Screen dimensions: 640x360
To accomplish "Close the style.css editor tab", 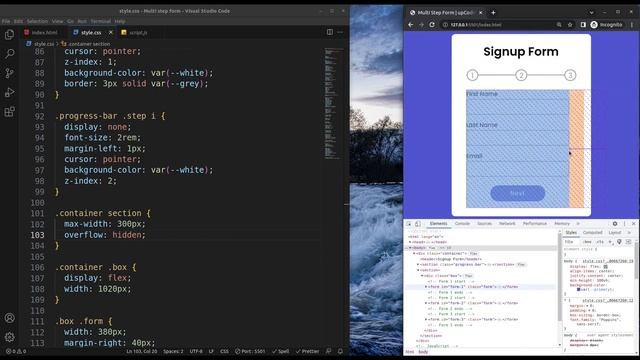I will tap(111, 32).
